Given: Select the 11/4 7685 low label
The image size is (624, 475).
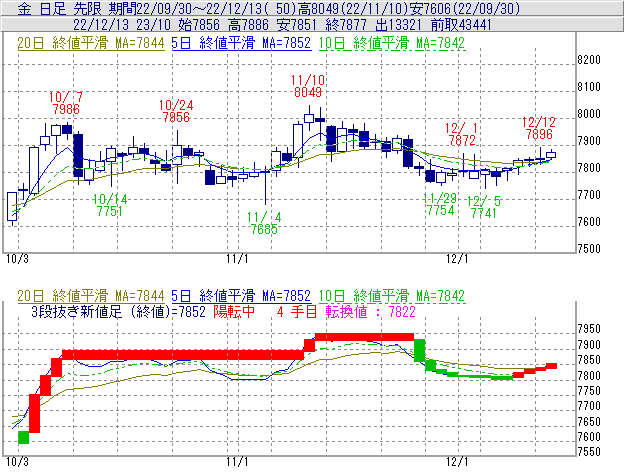Looking at the screenshot, I should click(264, 223).
